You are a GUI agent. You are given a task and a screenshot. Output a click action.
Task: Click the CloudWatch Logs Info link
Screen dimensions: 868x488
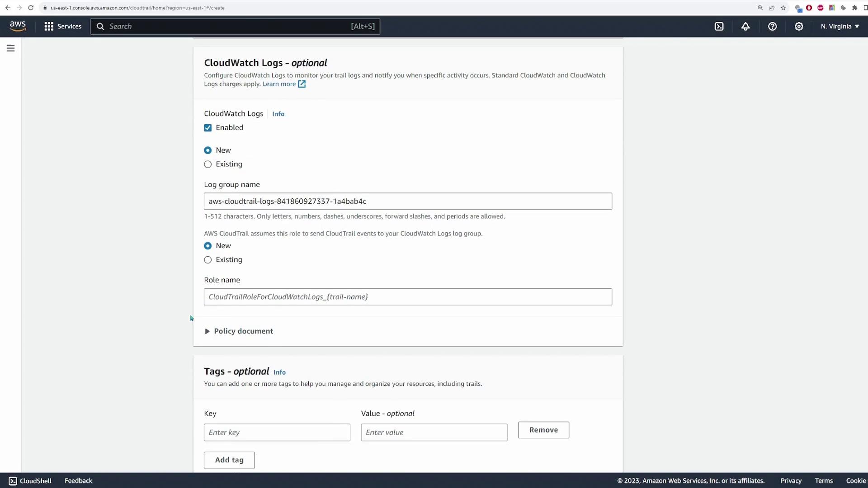click(278, 114)
